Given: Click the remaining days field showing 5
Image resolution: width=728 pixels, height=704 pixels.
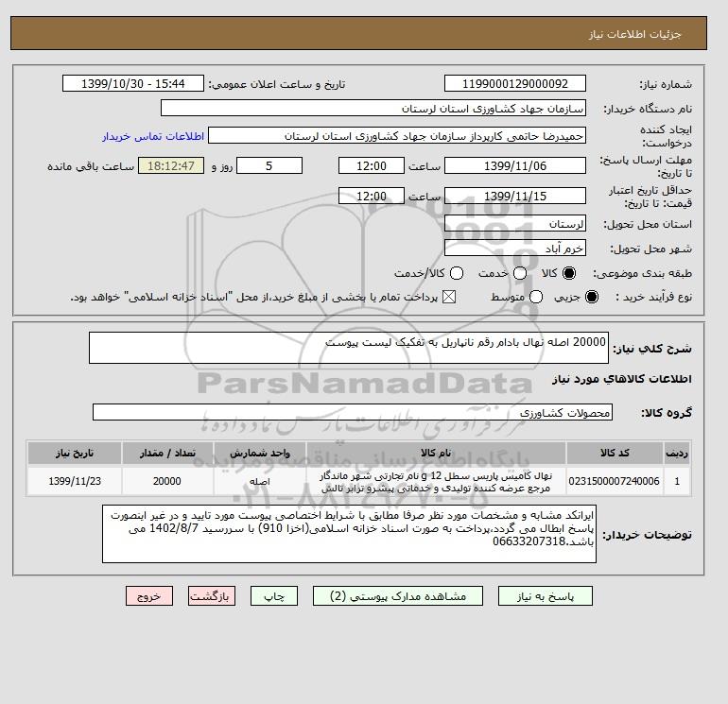Looking at the screenshot, I should pyautogui.click(x=269, y=166).
